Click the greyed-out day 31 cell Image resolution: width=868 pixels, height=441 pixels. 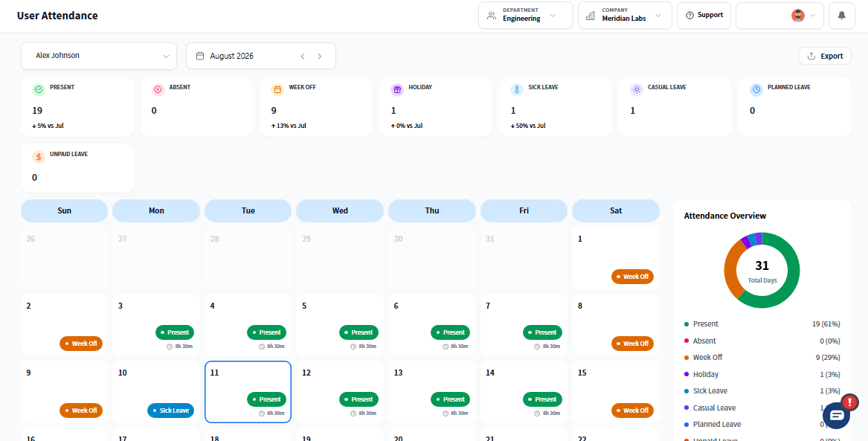(x=524, y=258)
